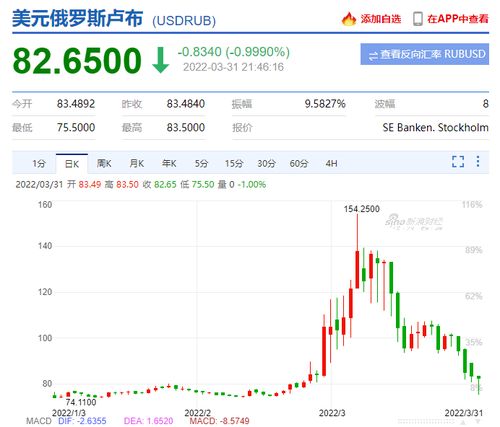500x427 pixels.
Task: Open the 月K monthly chart
Action: [137, 164]
